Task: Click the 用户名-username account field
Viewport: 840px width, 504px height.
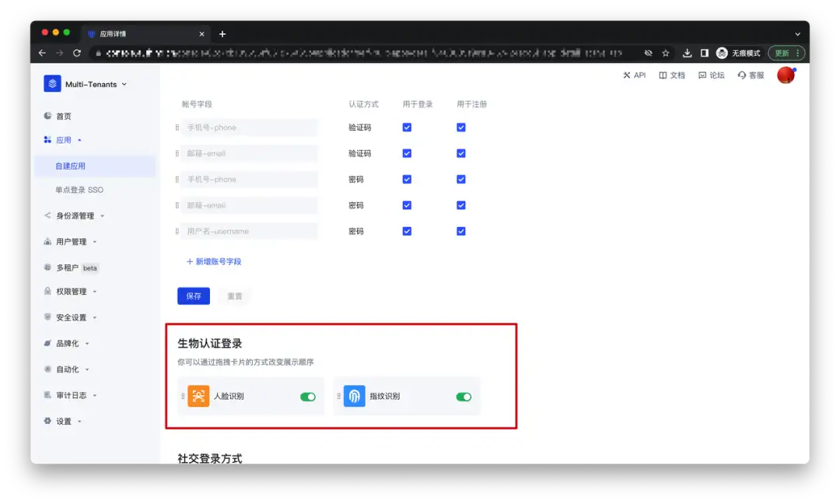Action: pyautogui.click(x=249, y=231)
